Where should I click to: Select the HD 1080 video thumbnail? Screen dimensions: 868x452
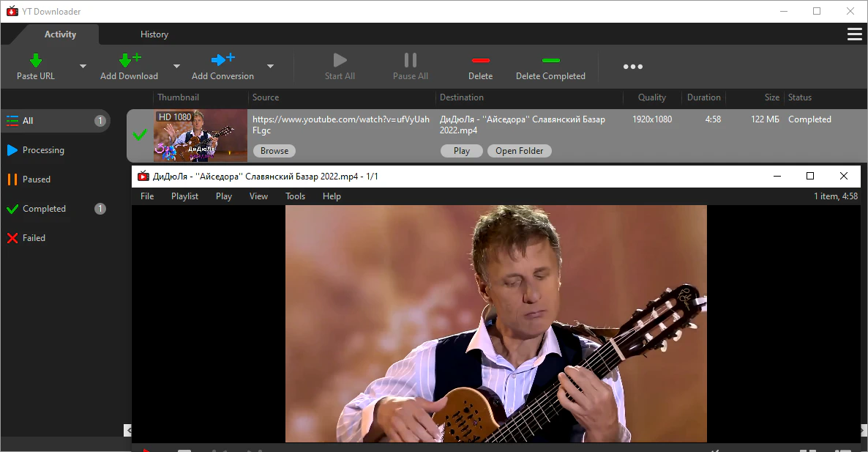(x=201, y=136)
